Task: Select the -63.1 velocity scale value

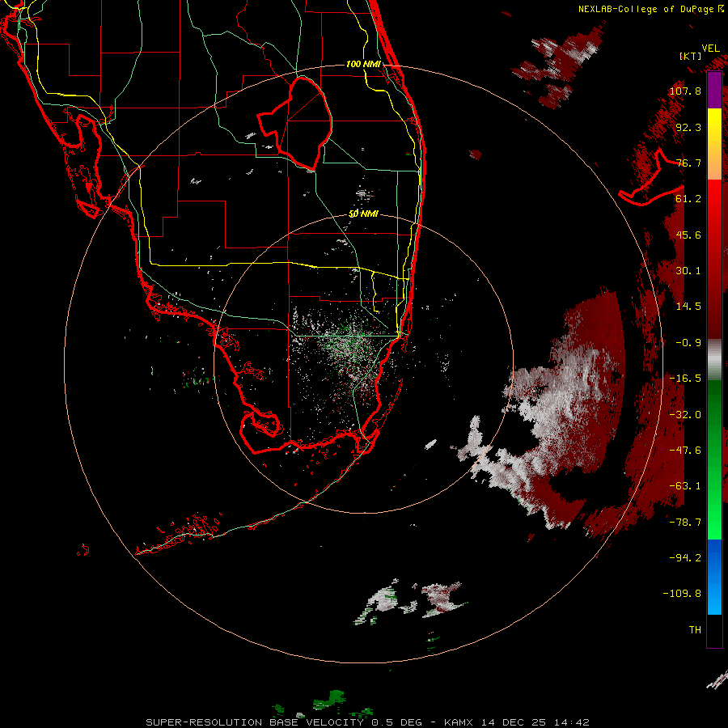Action: [x=685, y=486]
